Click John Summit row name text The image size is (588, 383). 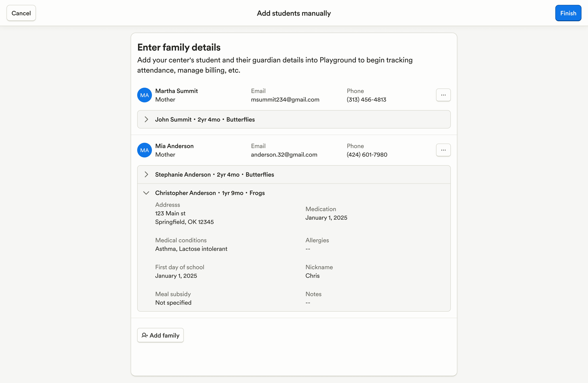click(x=173, y=119)
